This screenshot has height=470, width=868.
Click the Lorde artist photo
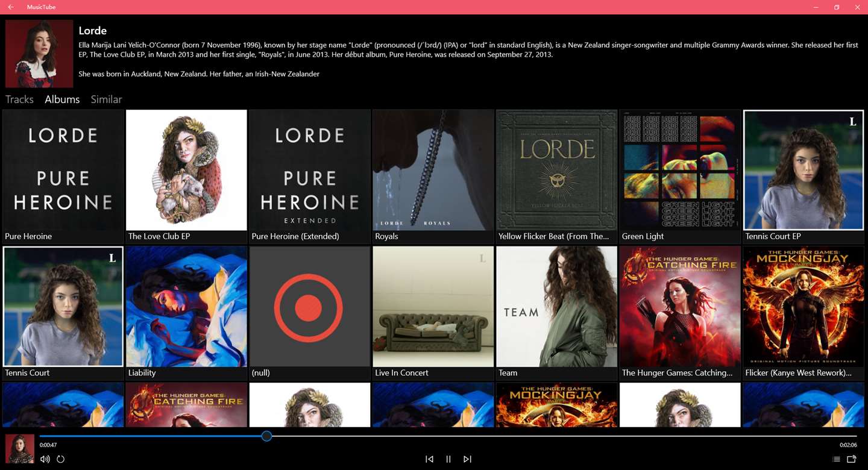(x=39, y=54)
